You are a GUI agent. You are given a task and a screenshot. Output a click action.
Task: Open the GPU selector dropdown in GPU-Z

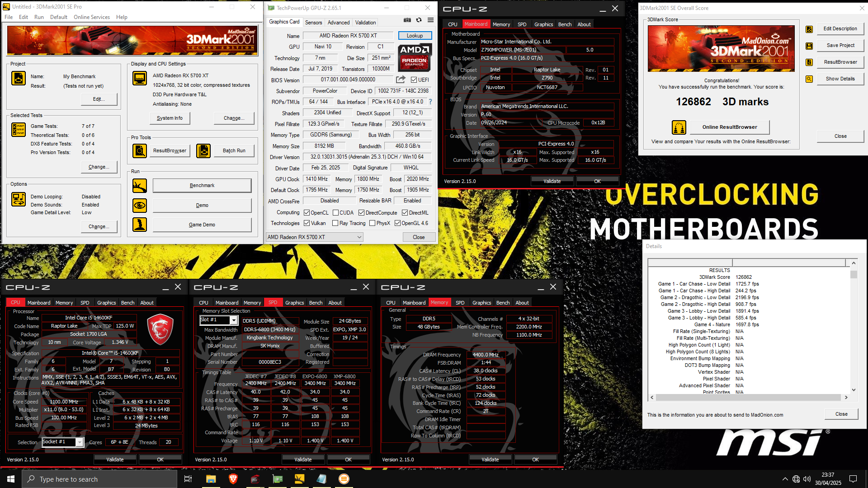tap(315, 237)
